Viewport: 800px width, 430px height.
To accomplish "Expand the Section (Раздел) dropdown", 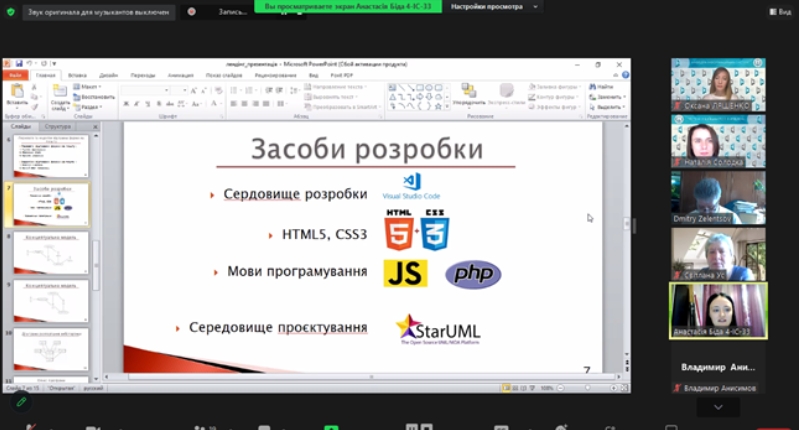I will [x=88, y=107].
